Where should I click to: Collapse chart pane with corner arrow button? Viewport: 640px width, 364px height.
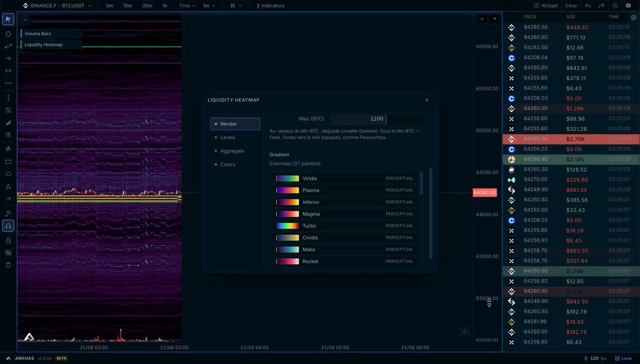(x=482, y=19)
